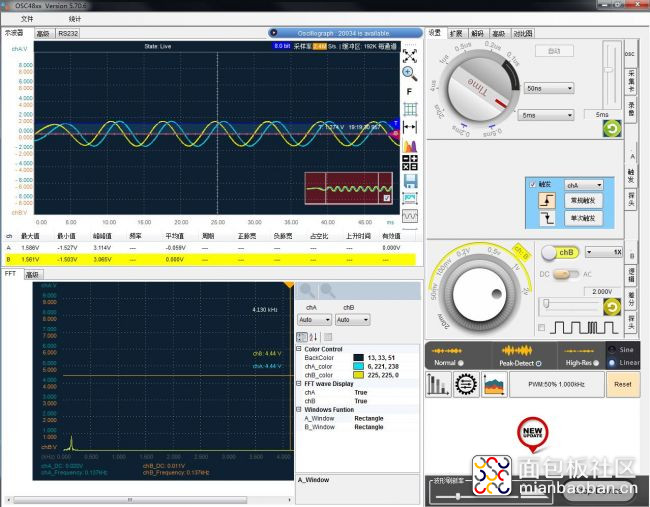Collapse the Windows Funtion section

pos(299,409)
